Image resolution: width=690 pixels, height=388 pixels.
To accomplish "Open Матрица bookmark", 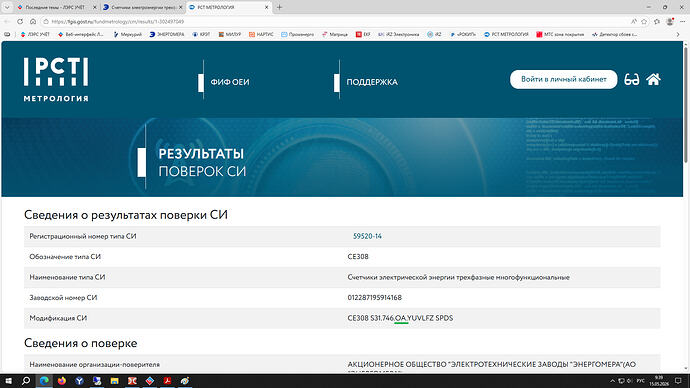I will click(334, 34).
